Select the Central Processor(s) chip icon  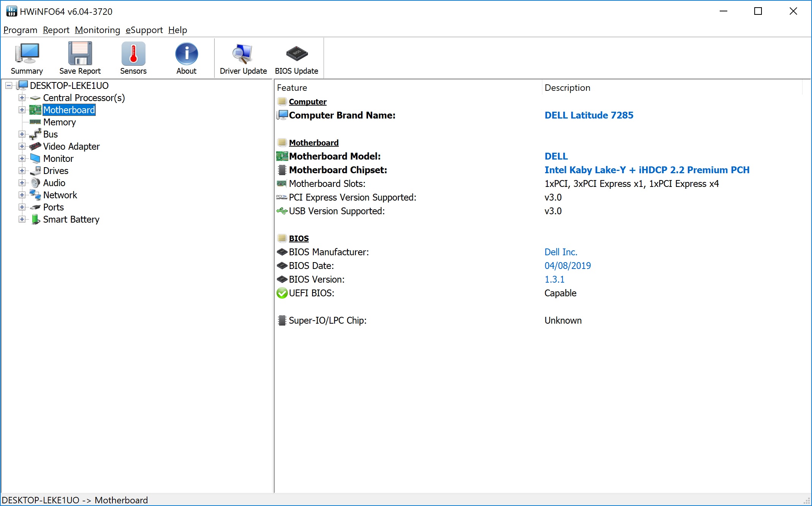[35, 98]
